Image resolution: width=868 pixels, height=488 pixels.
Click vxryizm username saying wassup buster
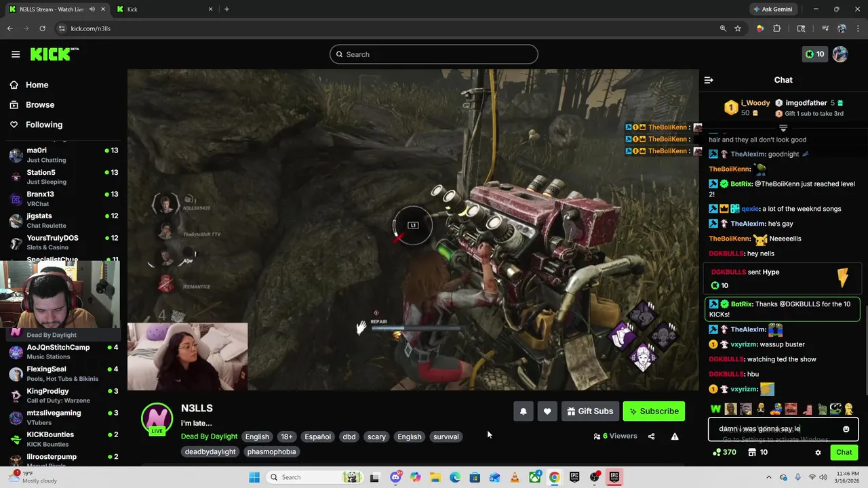744,344
